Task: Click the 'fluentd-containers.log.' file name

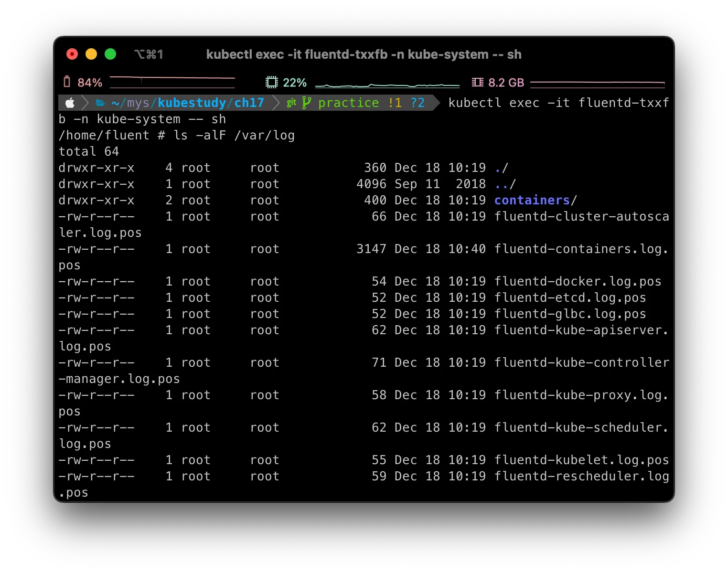Action: [x=582, y=249]
